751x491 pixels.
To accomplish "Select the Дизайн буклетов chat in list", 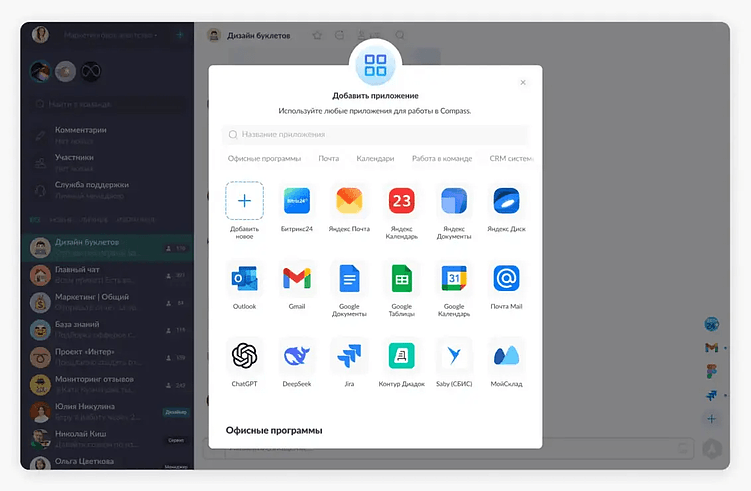I will [x=108, y=248].
